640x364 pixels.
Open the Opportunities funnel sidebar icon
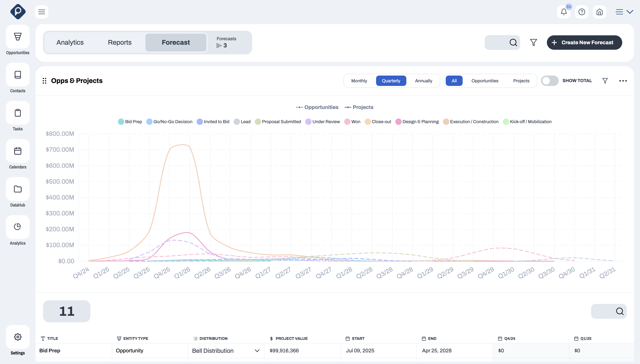[18, 36]
